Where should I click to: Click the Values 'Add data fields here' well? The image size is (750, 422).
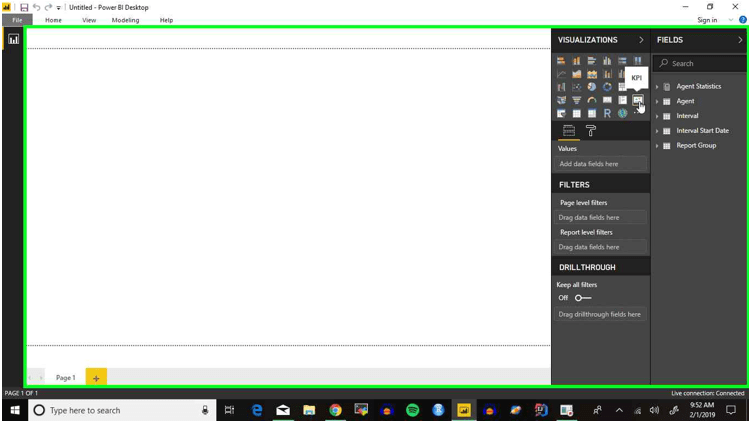pyautogui.click(x=601, y=164)
